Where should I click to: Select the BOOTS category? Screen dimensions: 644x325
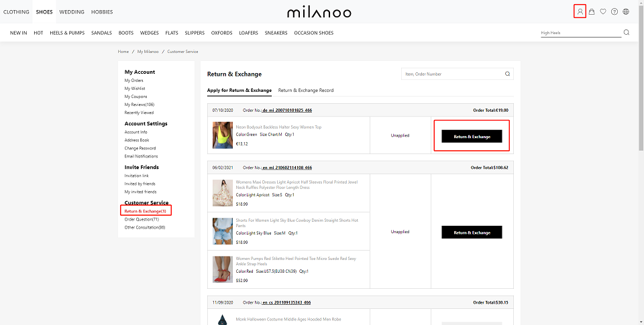(x=126, y=33)
